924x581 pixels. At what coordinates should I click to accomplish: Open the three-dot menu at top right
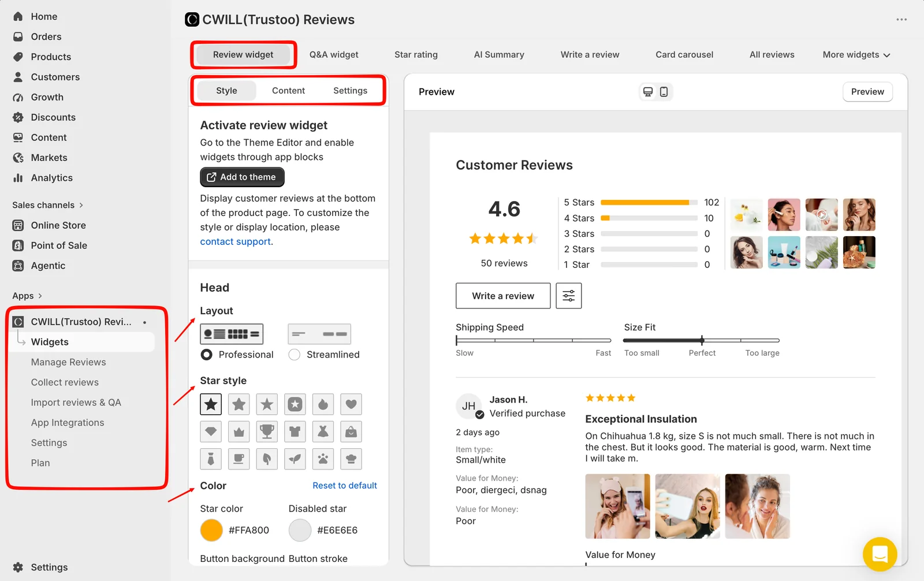[x=901, y=20]
